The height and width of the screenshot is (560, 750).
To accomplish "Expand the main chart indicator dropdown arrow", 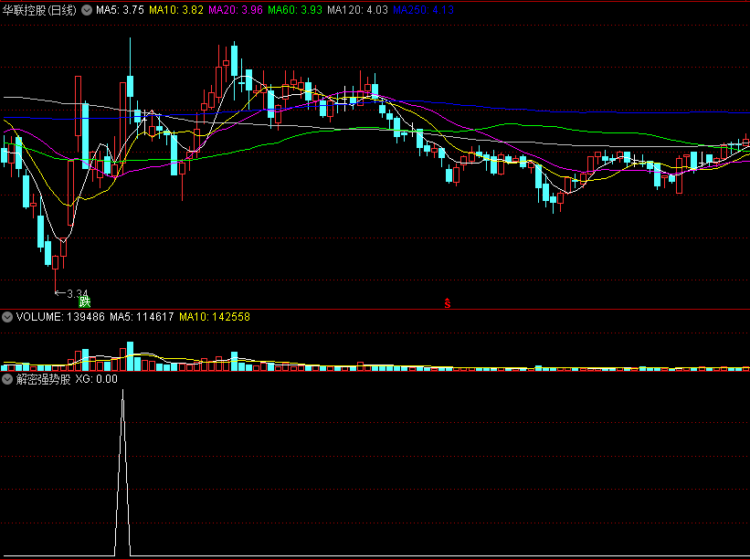I will pyautogui.click(x=87, y=10).
